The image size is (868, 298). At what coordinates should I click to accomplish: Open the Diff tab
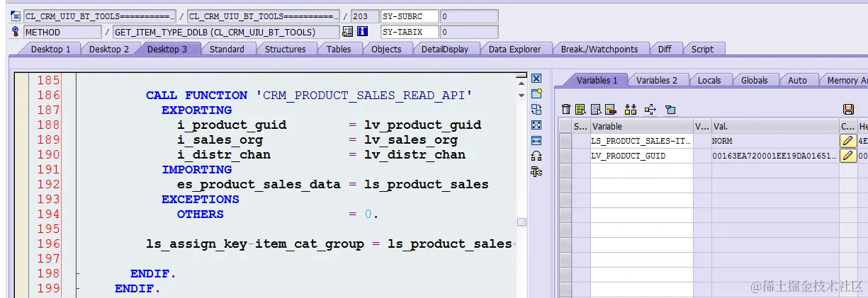click(665, 49)
